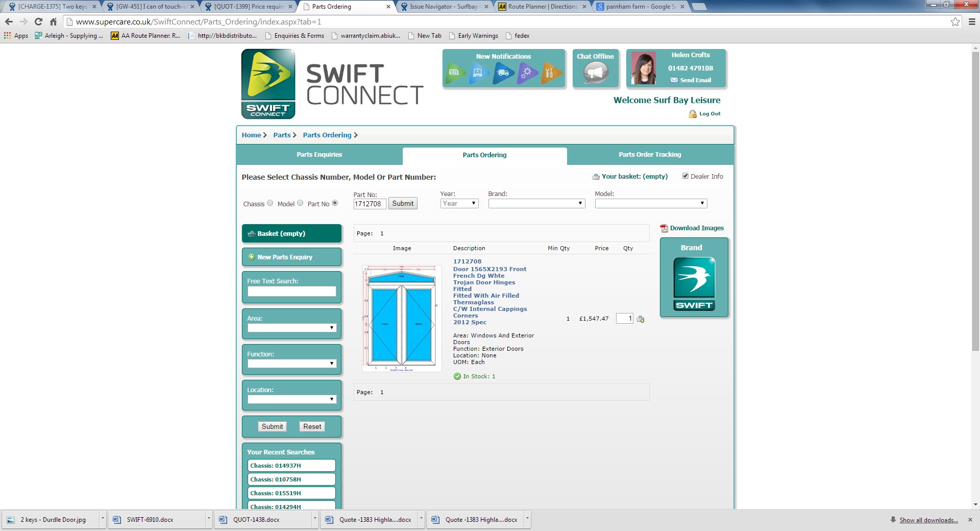Open the Year dropdown
Screen dimensions: 980x531
click(459, 203)
